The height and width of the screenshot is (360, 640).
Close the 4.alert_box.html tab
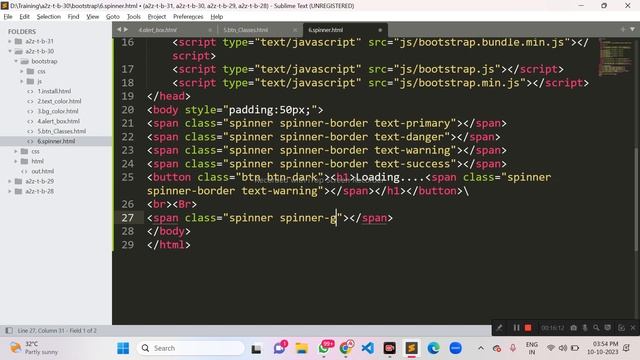(x=210, y=30)
